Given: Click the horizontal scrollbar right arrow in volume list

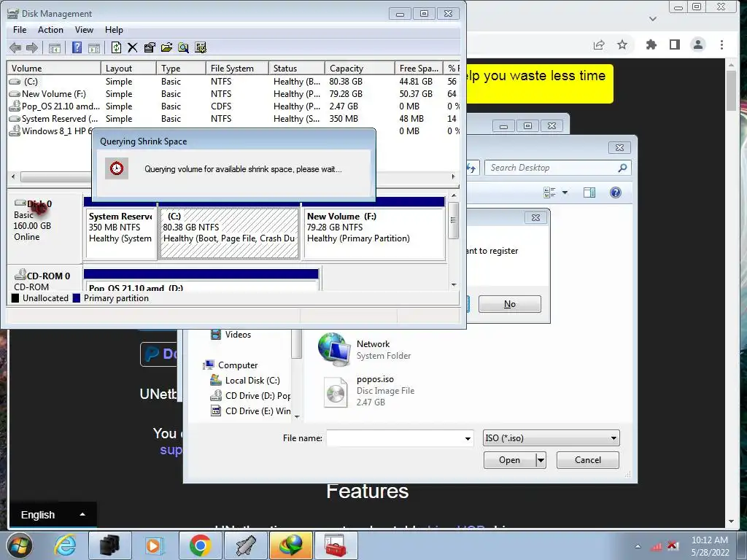Looking at the screenshot, I should click(x=453, y=176).
